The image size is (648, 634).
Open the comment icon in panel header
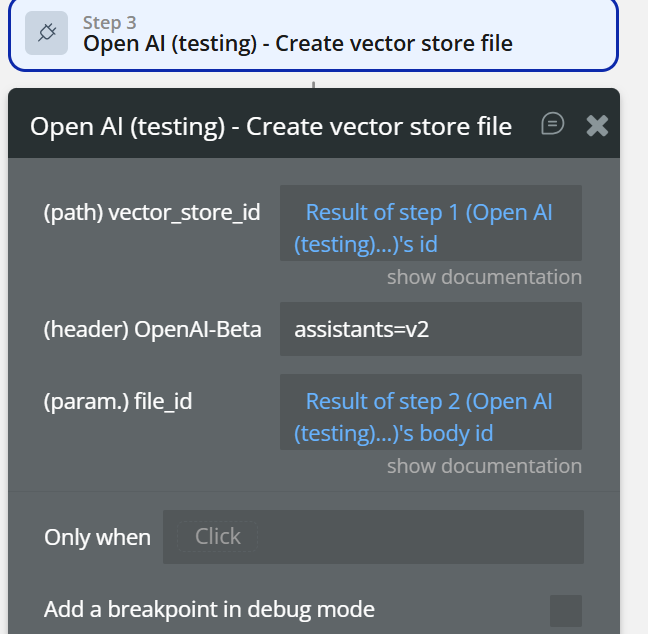(552, 124)
